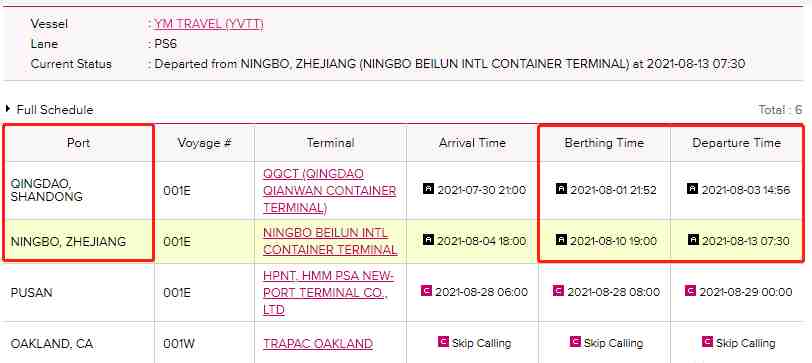Image resolution: width=812 pixels, height=363 pixels.
Task: Click the Port column header
Action: (79, 143)
